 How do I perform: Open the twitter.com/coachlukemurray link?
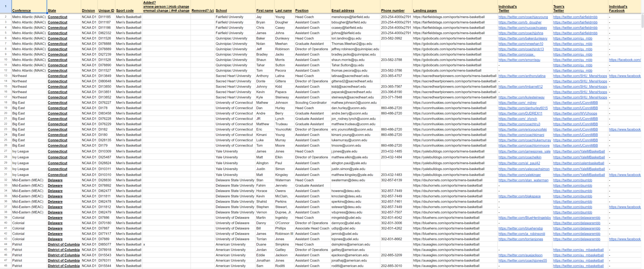click(525, 140)
